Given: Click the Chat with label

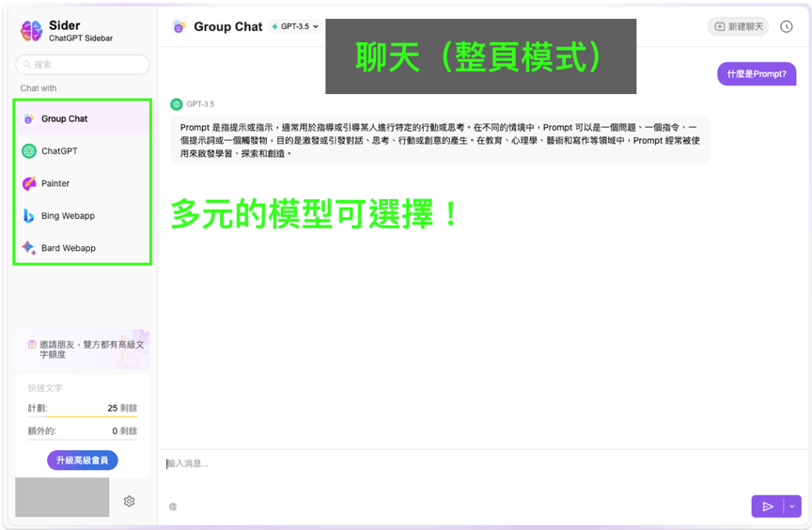Looking at the screenshot, I should pos(39,88).
